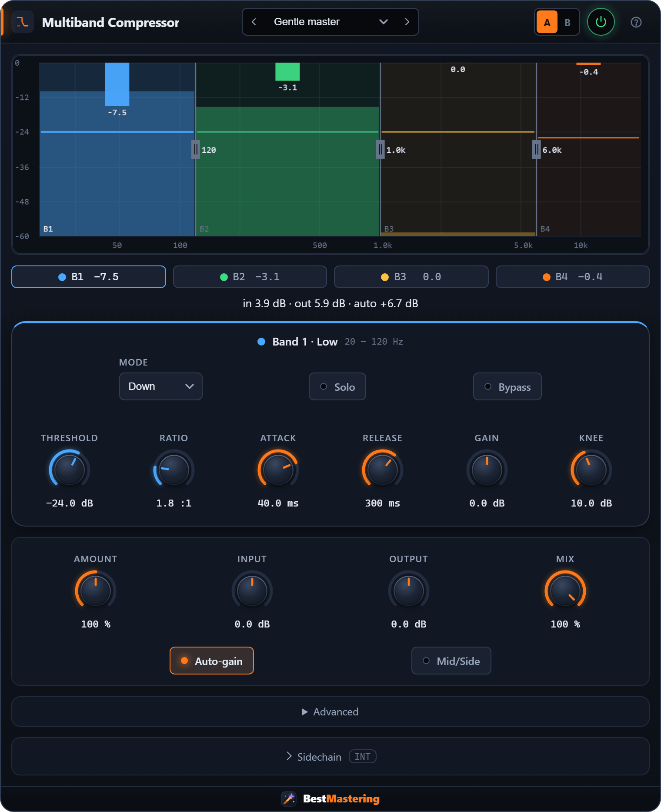The height and width of the screenshot is (812, 661).
Task: Toggle the plugin power button
Action: (601, 22)
